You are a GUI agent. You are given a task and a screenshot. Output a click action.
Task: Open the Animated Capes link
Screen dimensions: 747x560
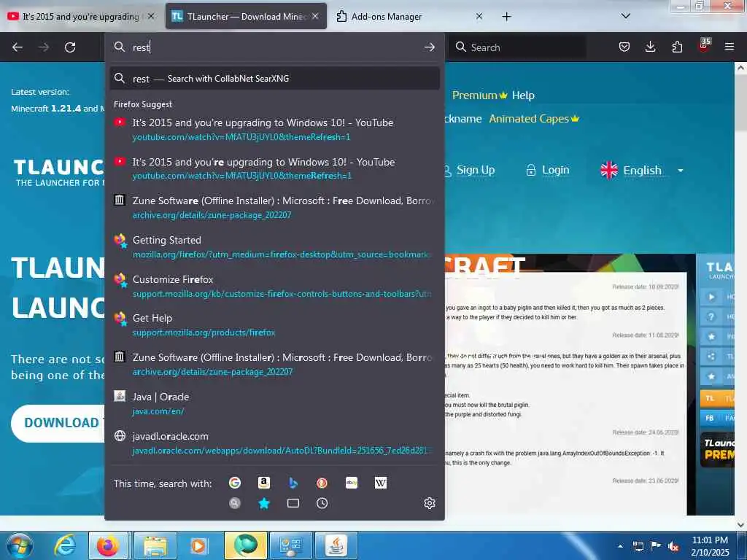tap(533, 119)
